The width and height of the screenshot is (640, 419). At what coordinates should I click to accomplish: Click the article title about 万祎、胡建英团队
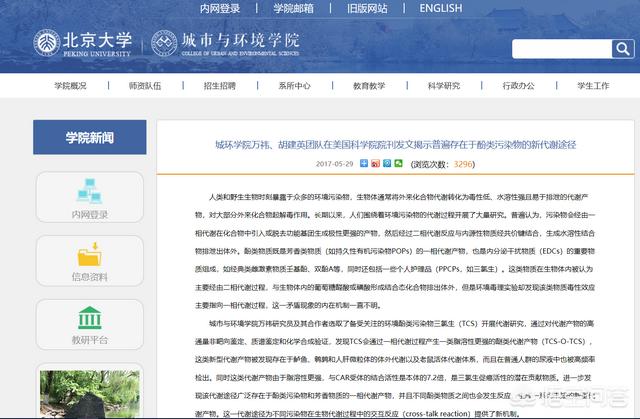pyautogui.click(x=396, y=144)
